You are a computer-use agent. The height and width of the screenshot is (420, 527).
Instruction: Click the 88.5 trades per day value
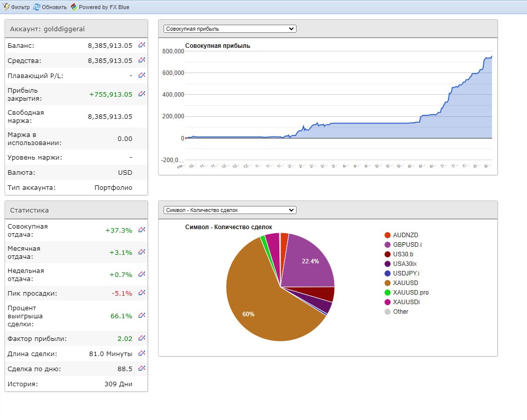pos(125,369)
